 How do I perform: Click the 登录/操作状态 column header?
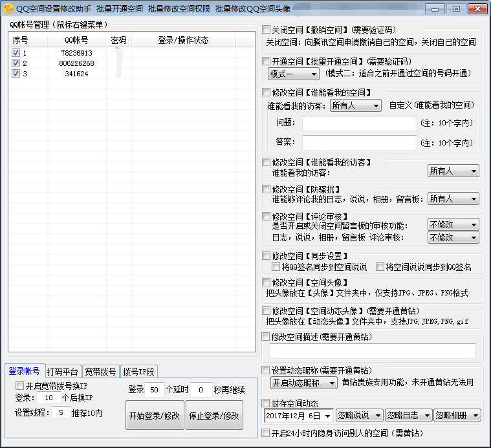click(x=184, y=40)
